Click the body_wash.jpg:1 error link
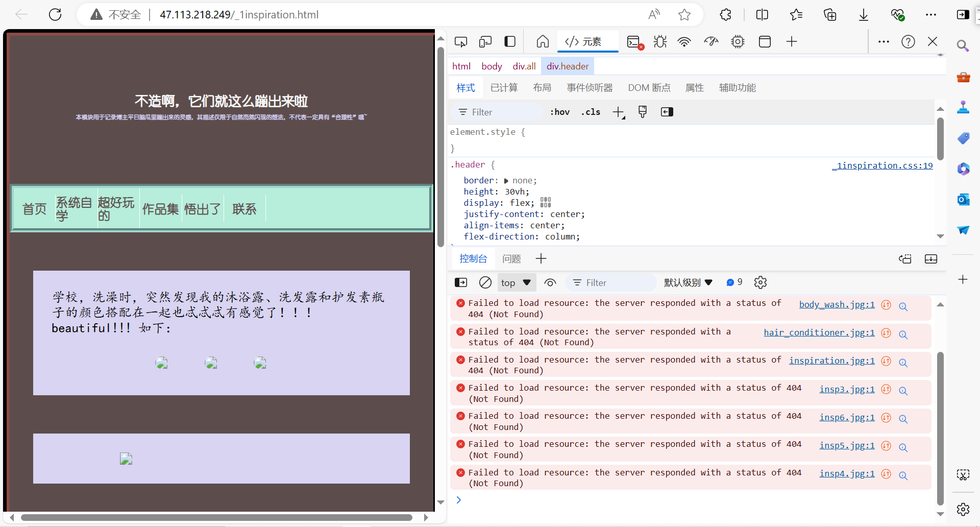Image resolution: width=980 pixels, height=527 pixels. (837, 305)
